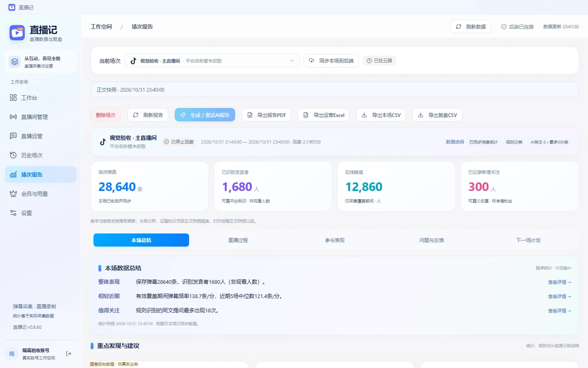The image size is (588, 368).
Task: Click the 1,680 已识别发言者 value
Action: pyautogui.click(x=237, y=187)
